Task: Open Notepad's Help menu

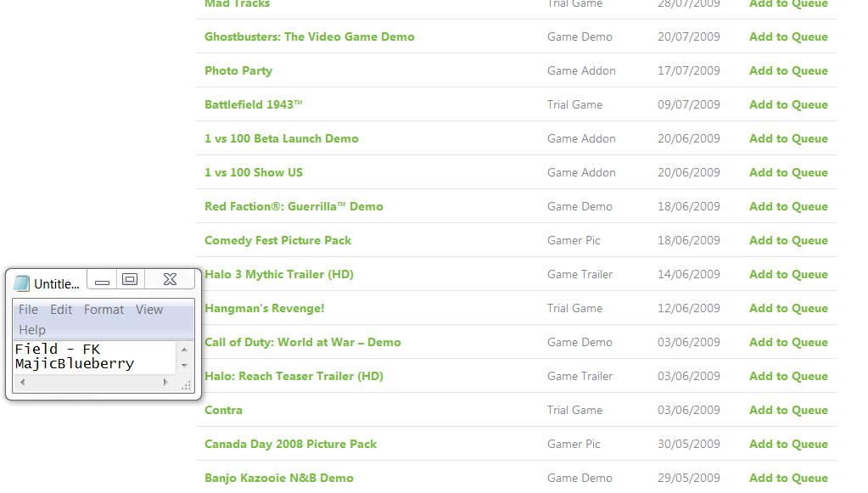Action: point(32,330)
